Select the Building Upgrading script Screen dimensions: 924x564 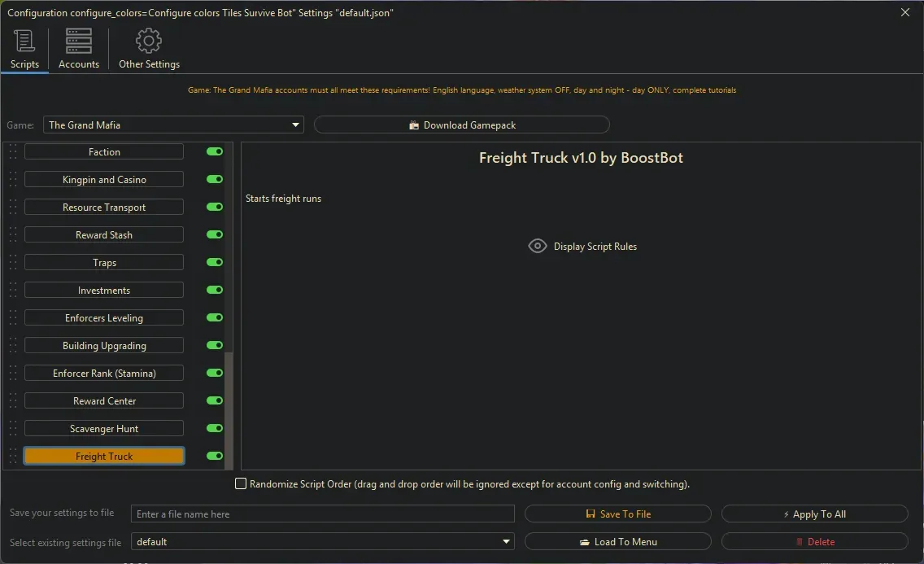tap(104, 346)
